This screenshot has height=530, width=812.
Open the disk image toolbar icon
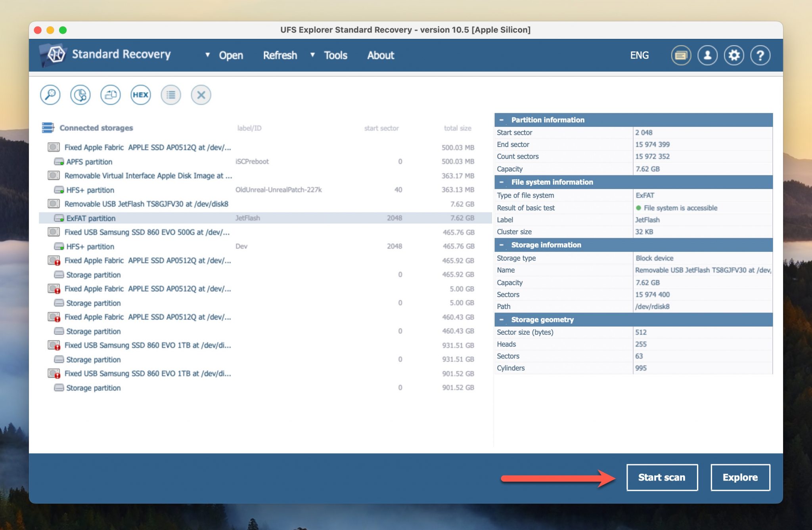110,95
